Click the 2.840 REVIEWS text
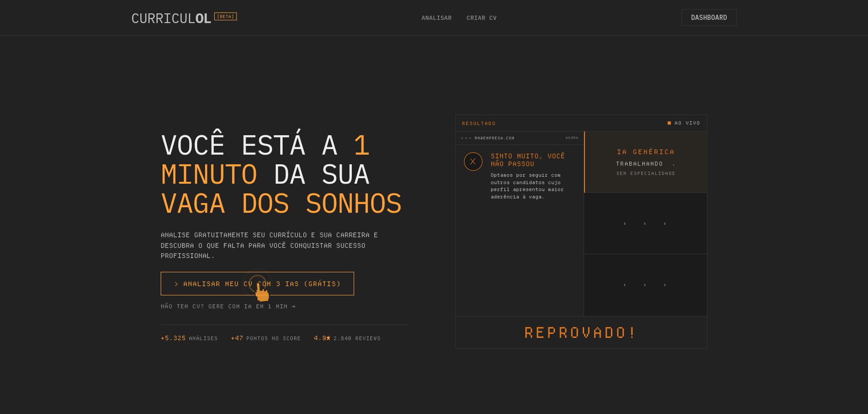This screenshot has height=414, width=868. pos(357,338)
